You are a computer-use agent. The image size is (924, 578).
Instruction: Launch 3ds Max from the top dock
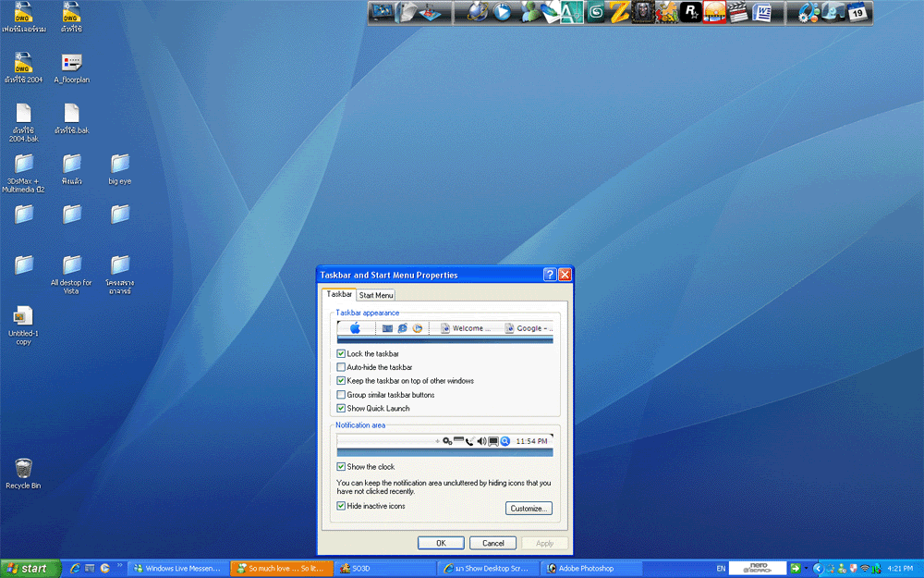tap(596, 12)
